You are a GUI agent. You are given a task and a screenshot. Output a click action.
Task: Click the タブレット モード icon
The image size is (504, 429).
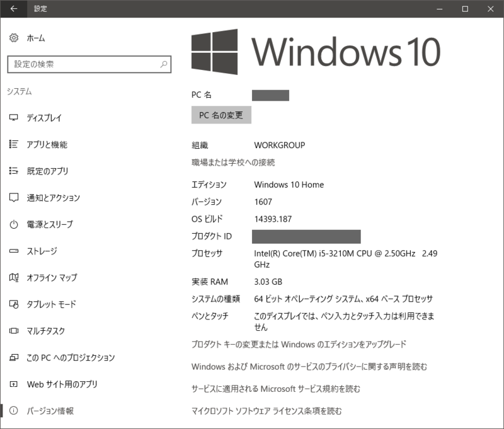click(x=13, y=304)
